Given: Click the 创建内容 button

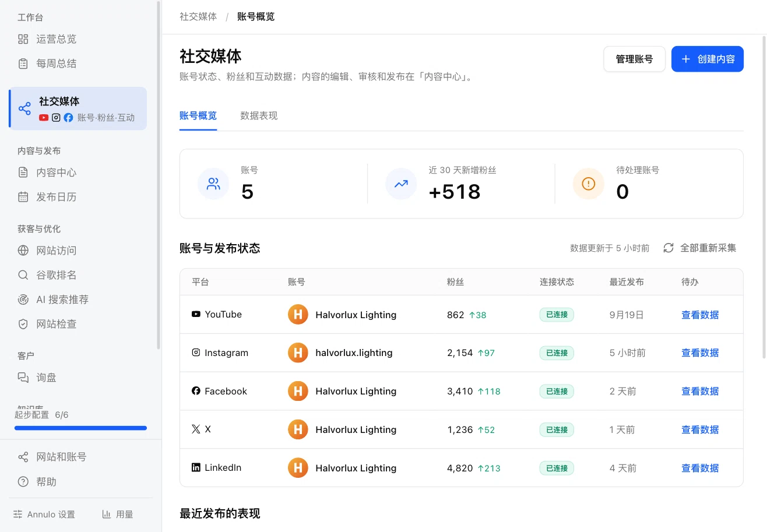Looking at the screenshot, I should [x=708, y=59].
